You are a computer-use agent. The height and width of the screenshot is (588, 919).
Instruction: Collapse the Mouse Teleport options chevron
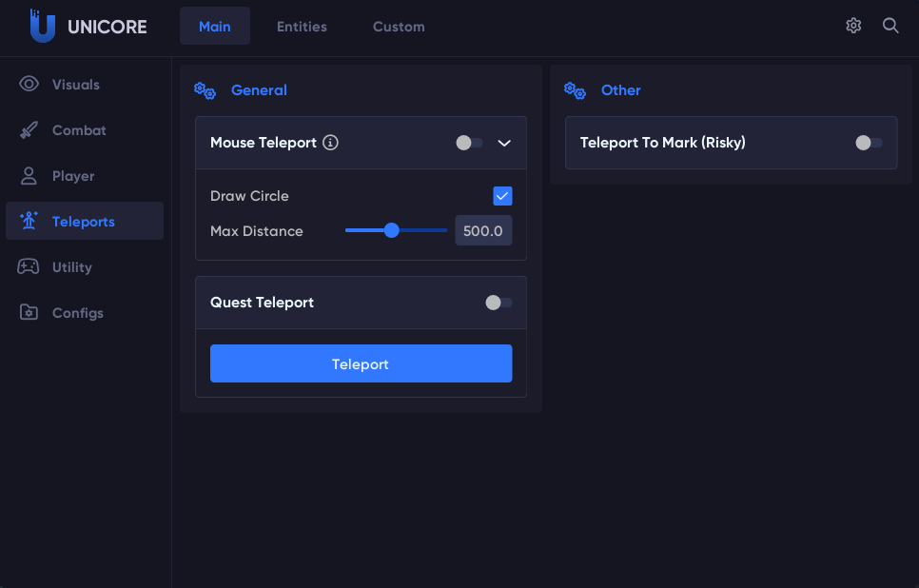tap(505, 143)
